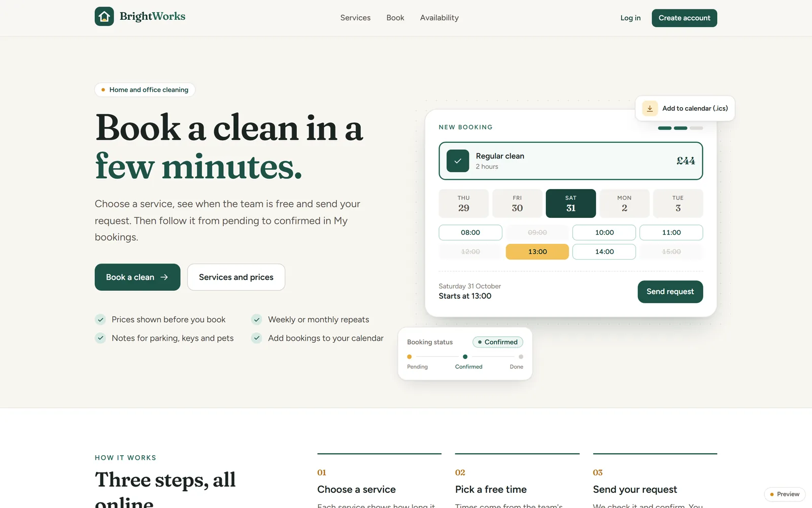812x508 pixels.
Task: Click the Send your request heading
Action: point(635,490)
